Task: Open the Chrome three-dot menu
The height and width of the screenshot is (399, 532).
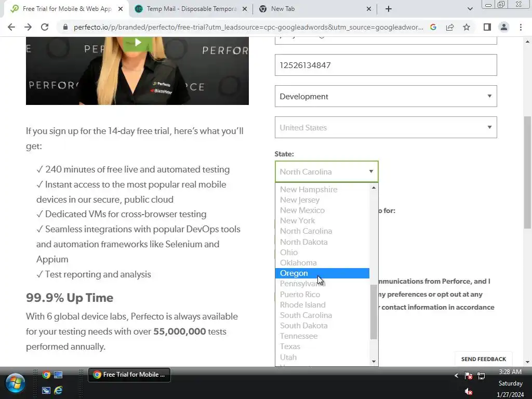Action: (x=521, y=27)
